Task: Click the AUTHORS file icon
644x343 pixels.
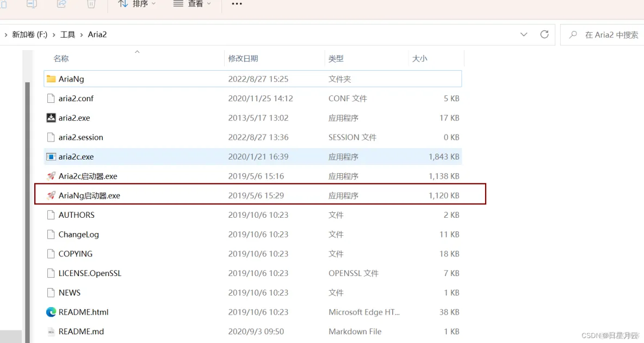Action: coord(51,215)
